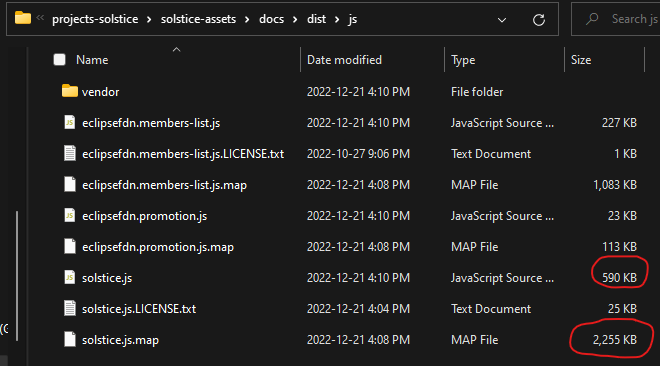This screenshot has height=366, width=660.
Task: Click into the Search js field
Action: coord(615,19)
